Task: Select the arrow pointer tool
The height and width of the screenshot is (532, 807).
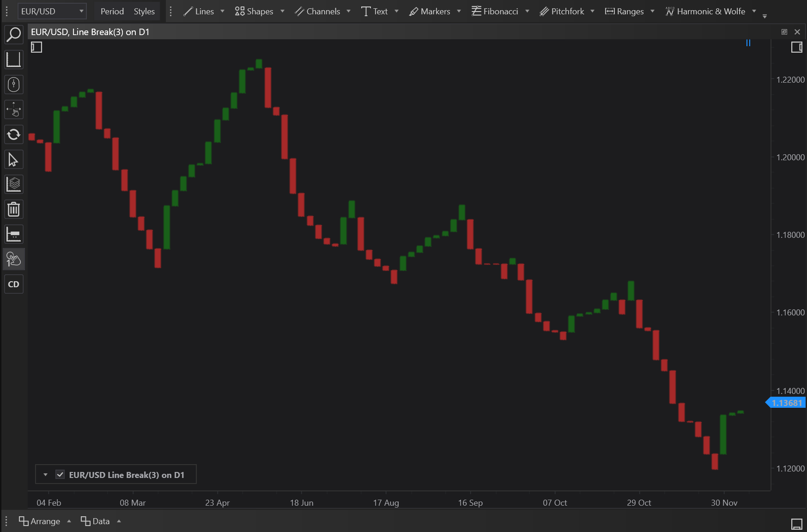Action: 14,160
